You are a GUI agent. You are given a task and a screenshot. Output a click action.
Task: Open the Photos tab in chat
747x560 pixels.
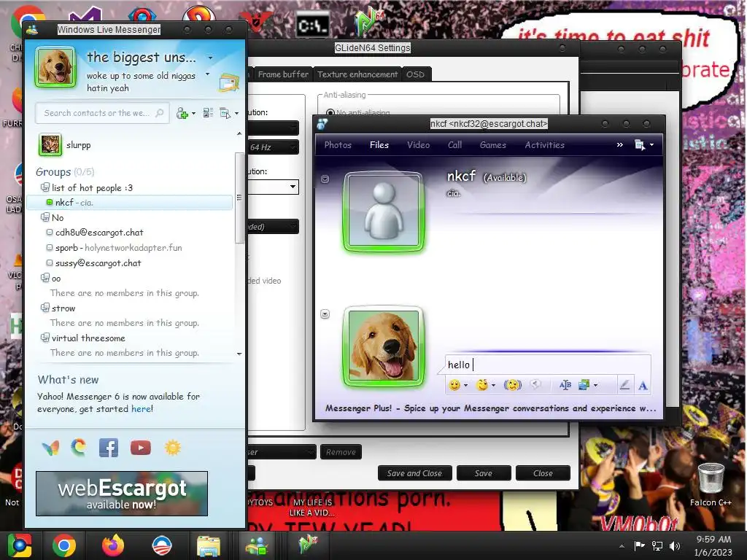[338, 145]
